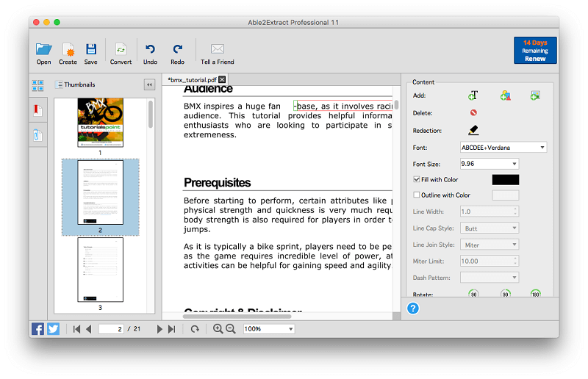Click the page number input field
The image size is (588, 379).
coord(111,329)
